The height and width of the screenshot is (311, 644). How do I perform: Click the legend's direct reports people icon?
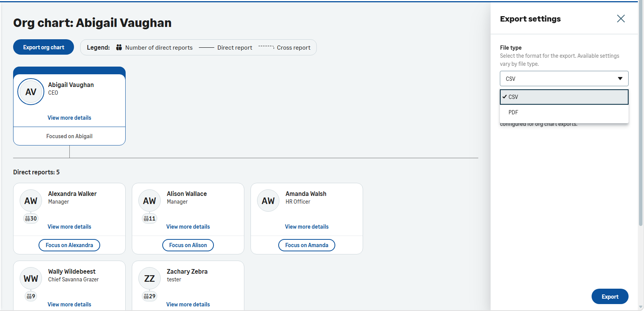point(119,47)
